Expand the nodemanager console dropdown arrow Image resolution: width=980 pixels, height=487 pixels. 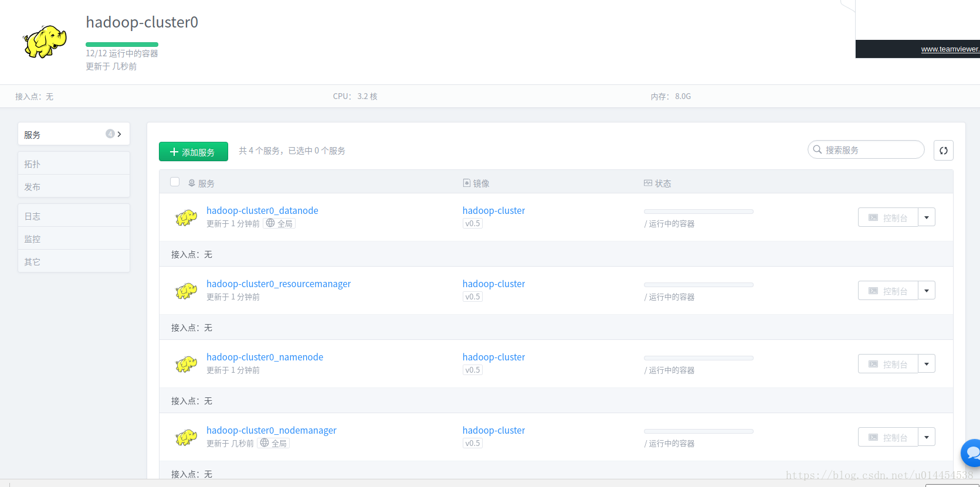pos(927,437)
